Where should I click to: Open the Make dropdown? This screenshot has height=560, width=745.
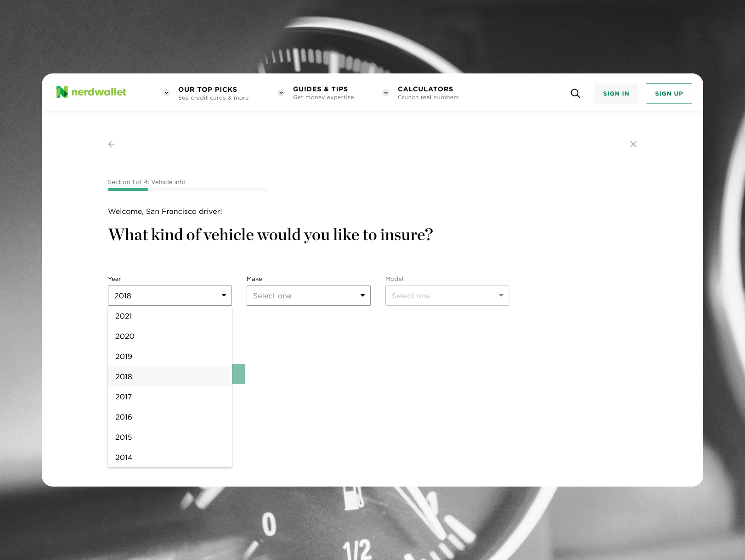coord(309,296)
